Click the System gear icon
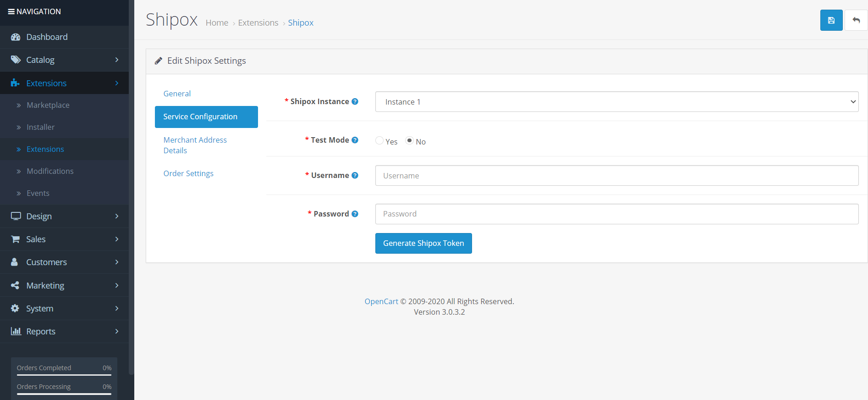 coord(15,308)
